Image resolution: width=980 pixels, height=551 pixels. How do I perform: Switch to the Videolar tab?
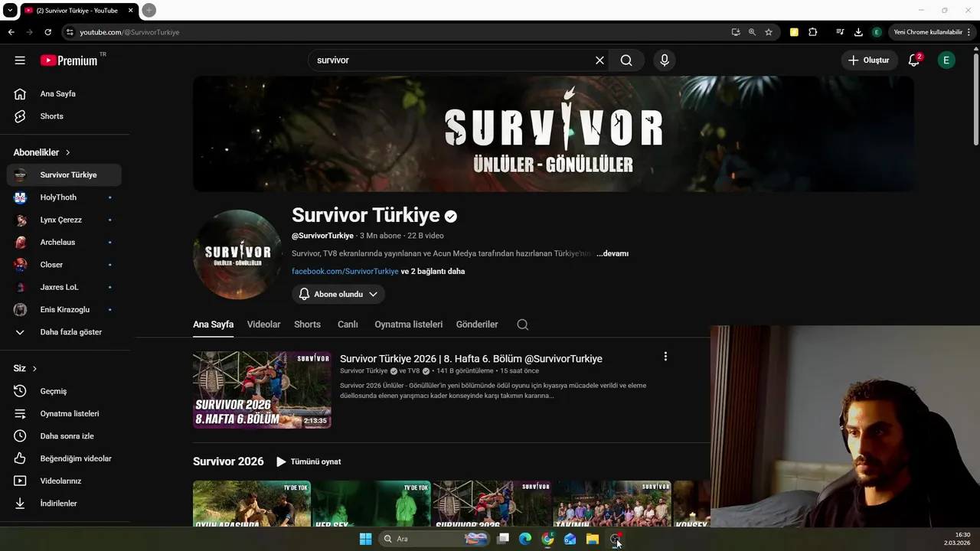[x=264, y=324]
